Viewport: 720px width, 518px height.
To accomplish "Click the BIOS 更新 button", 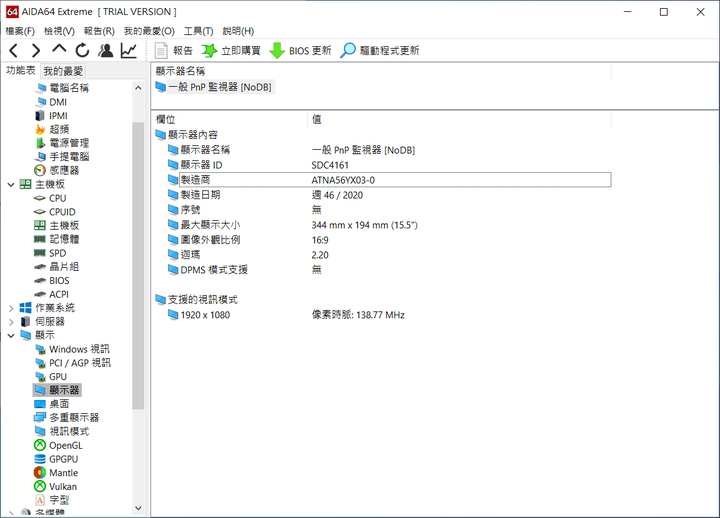I will coord(300,51).
